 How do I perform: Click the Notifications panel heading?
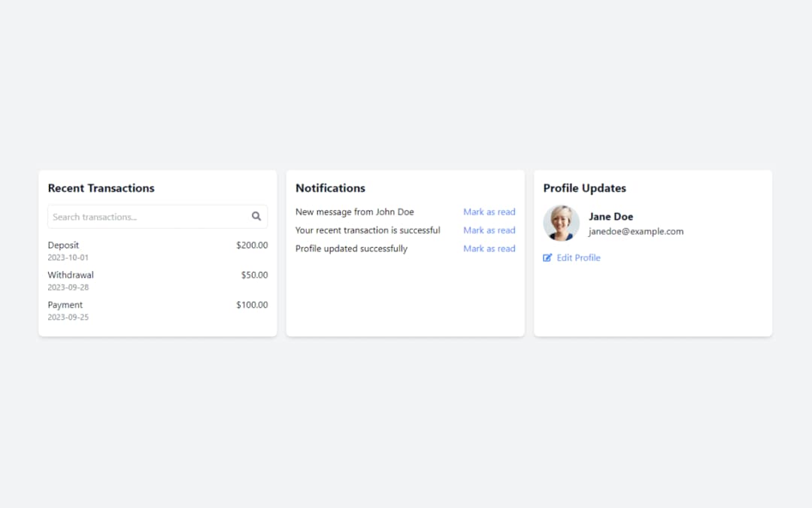click(x=330, y=188)
